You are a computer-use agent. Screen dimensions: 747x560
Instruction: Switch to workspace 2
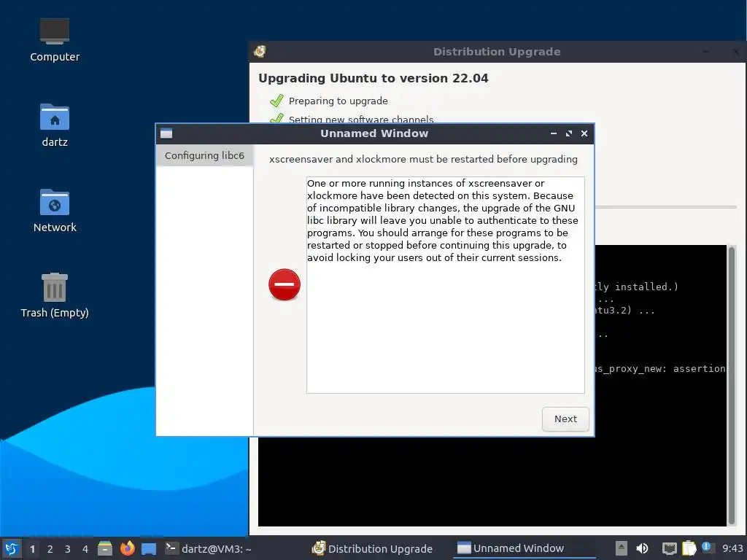pyautogui.click(x=50, y=549)
